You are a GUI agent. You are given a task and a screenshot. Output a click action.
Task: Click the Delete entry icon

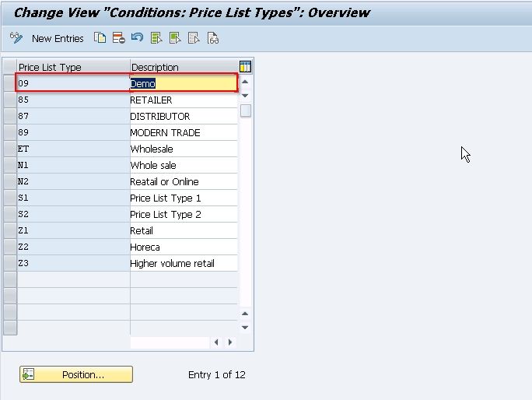tap(119, 37)
